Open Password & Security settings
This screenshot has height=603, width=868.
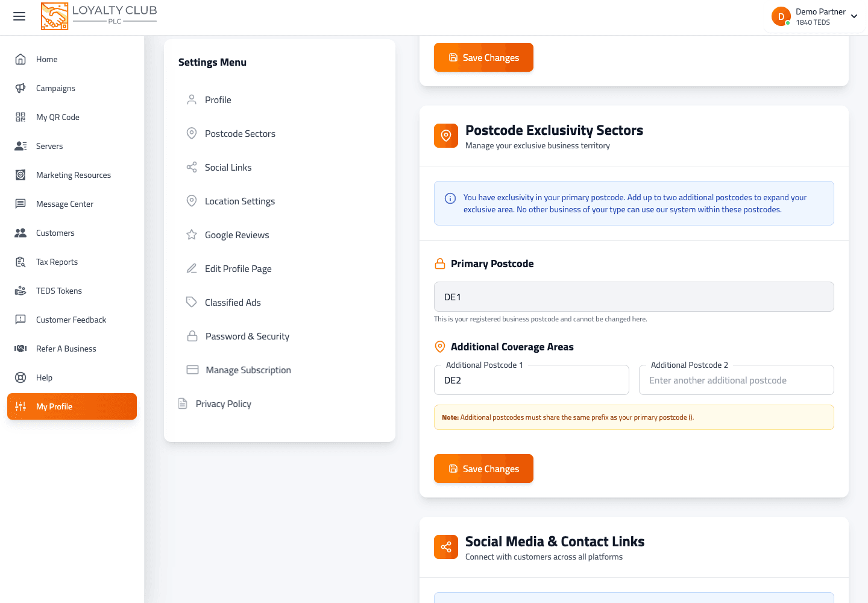280,336
